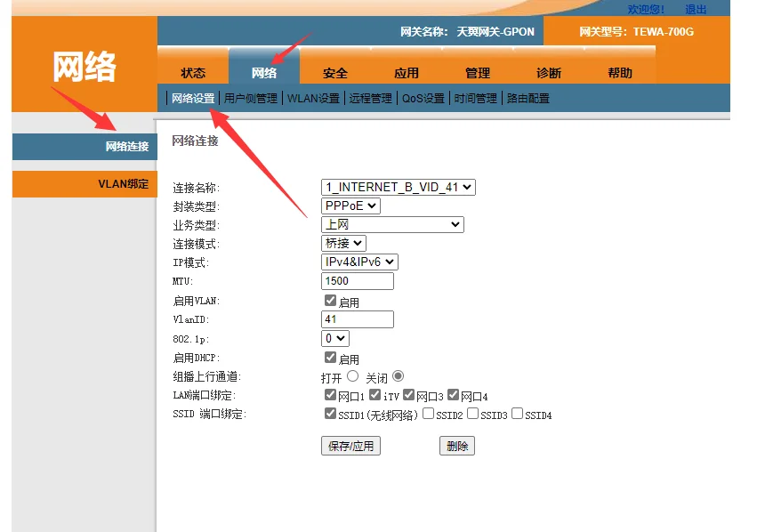Open the 802.1p priority dropdown
This screenshot has width=757, height=532.
[x=335, y=338]
